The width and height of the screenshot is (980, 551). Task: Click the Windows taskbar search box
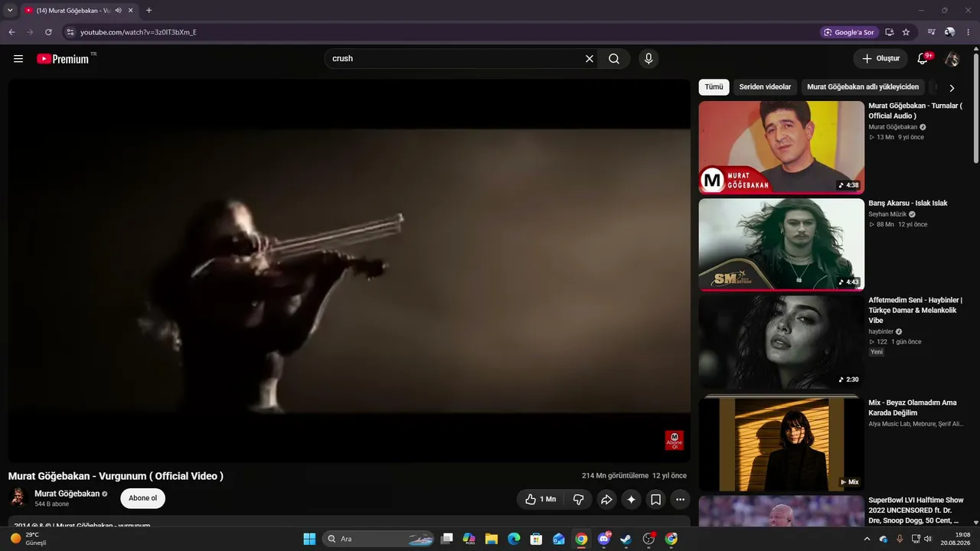click(378, 539)
